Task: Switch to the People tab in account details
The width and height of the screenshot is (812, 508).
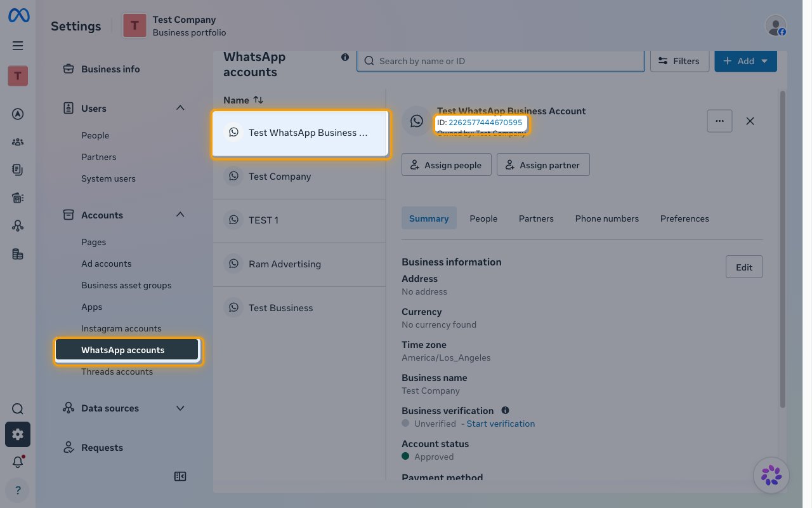Action: pyautogui.click(x=483, y=218)
